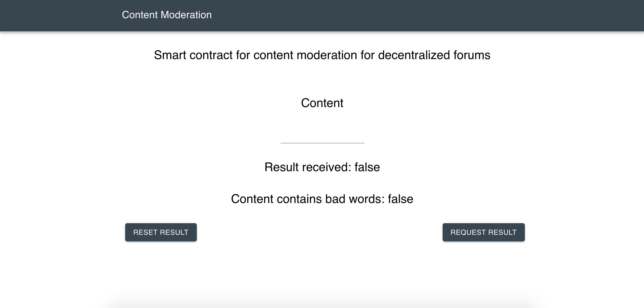Image resolution: width=644 pixels, height=308 pixels.
Task: Click the RESET RESULT button
Action: pyautogui.click(x=161, y=232)
